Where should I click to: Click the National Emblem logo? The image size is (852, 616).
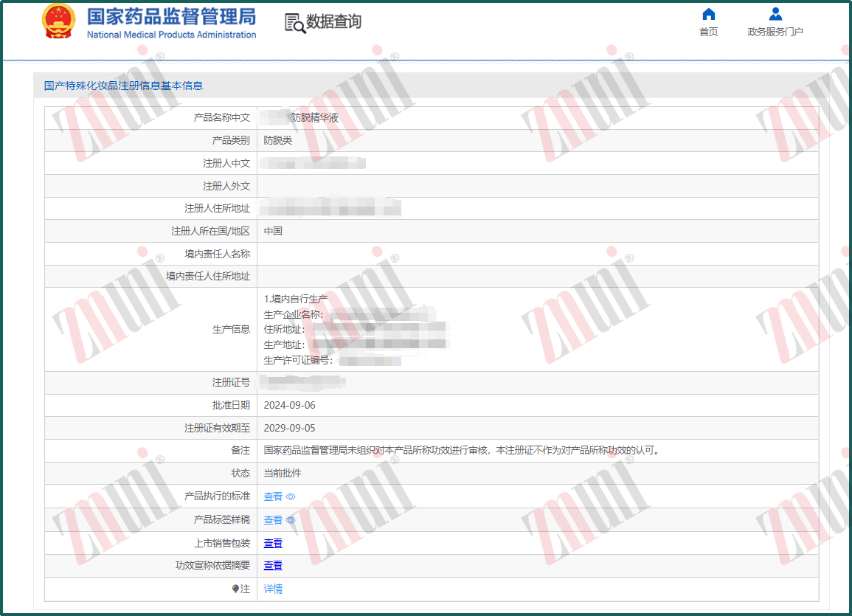click(58, 21)
